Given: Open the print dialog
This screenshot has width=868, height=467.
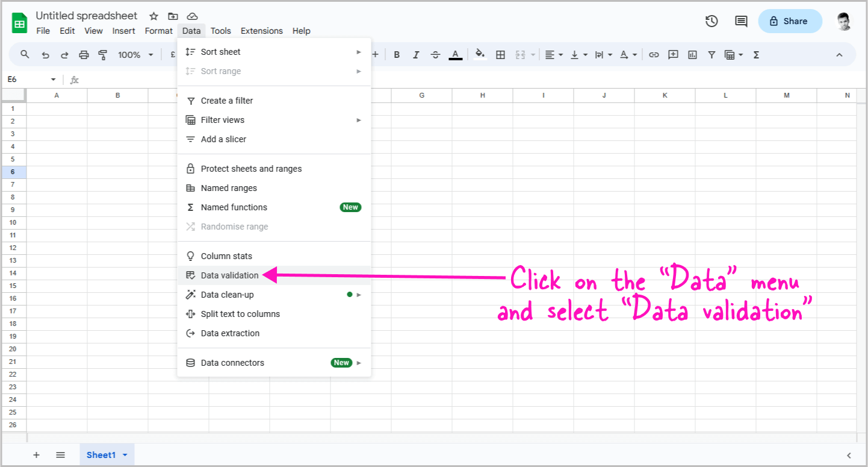Looking at the screenshot, I should pos(84,54).
